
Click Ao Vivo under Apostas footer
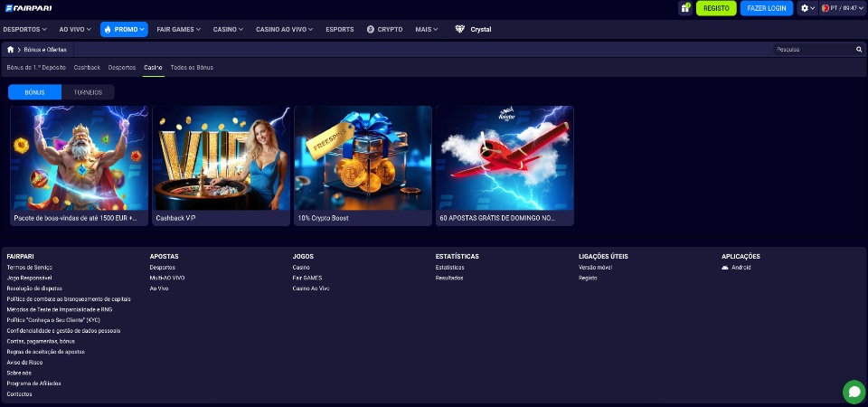159,289
